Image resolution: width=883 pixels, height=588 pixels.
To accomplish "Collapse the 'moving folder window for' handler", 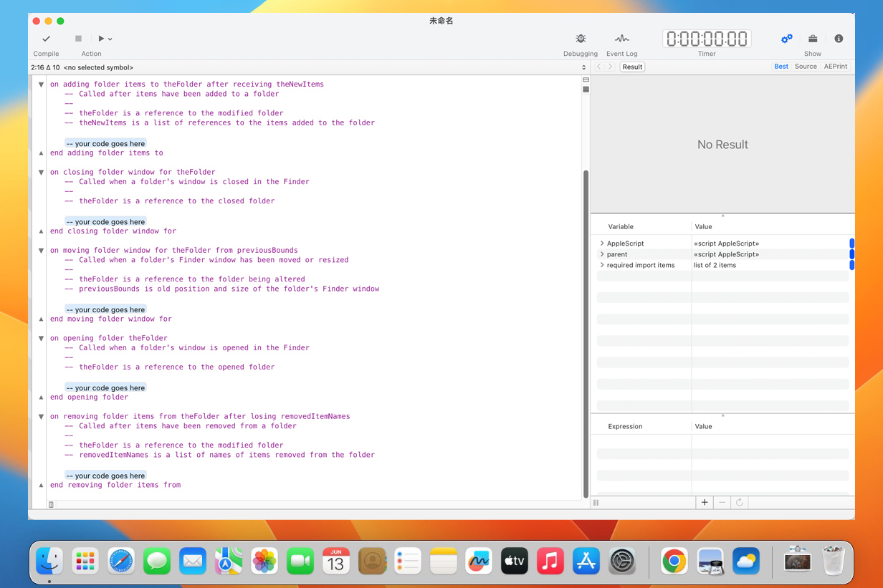I will click(x=42, y=251).
